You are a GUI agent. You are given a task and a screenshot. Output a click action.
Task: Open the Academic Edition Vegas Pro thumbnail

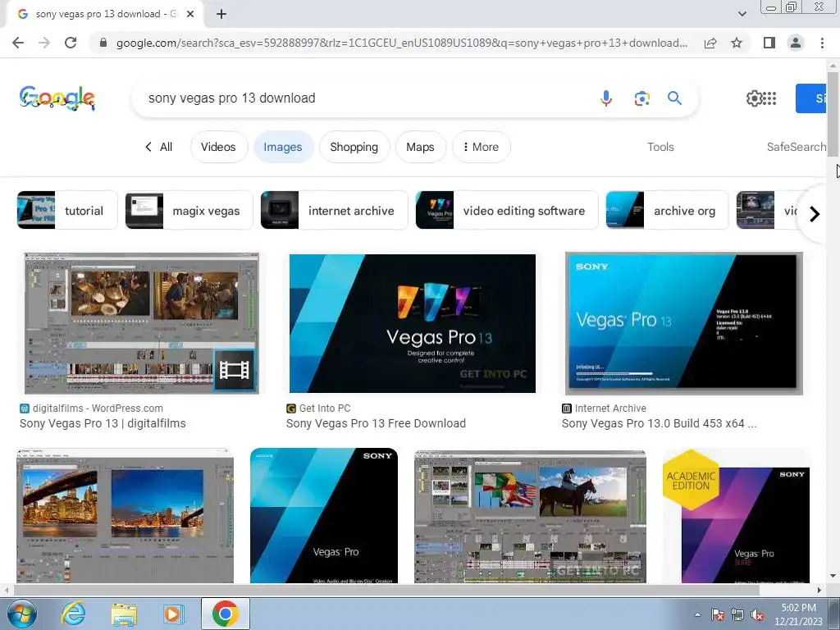coord(736,515)
